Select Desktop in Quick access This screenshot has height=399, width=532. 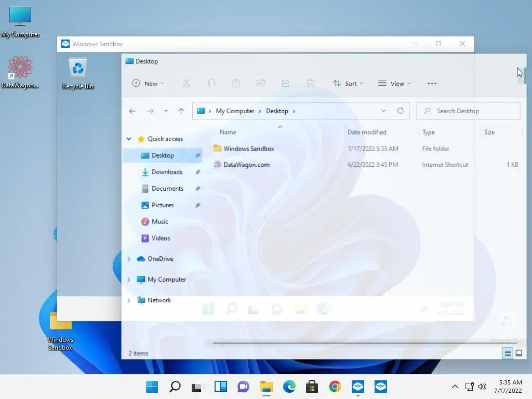[163, 155]
